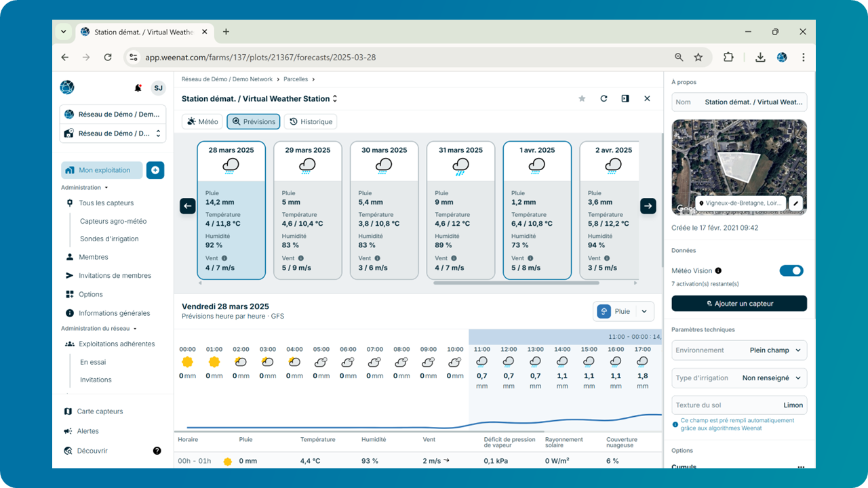Go to next forecast days arrow
Screen dimensions: 868x488
click(x=648, y=206)
